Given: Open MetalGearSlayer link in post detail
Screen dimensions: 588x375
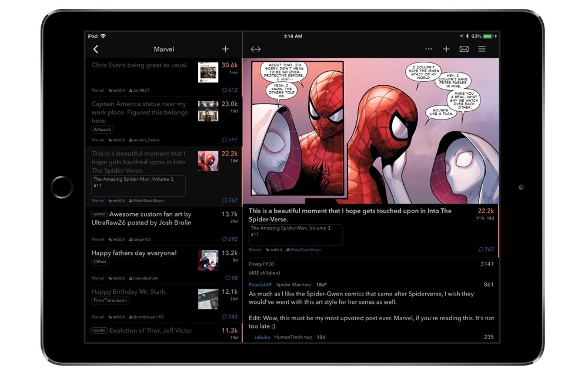Looking at the screenshot, I should (x=304, y=249).
